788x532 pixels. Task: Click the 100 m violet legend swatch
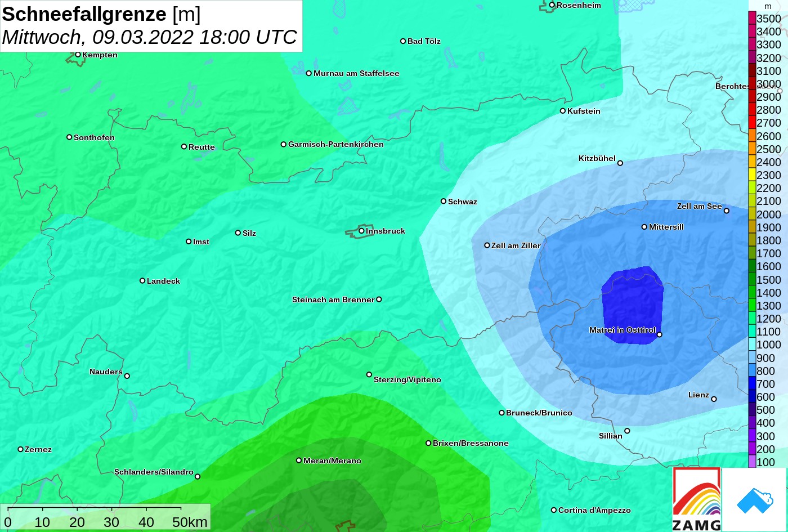(x=752, y=462)
